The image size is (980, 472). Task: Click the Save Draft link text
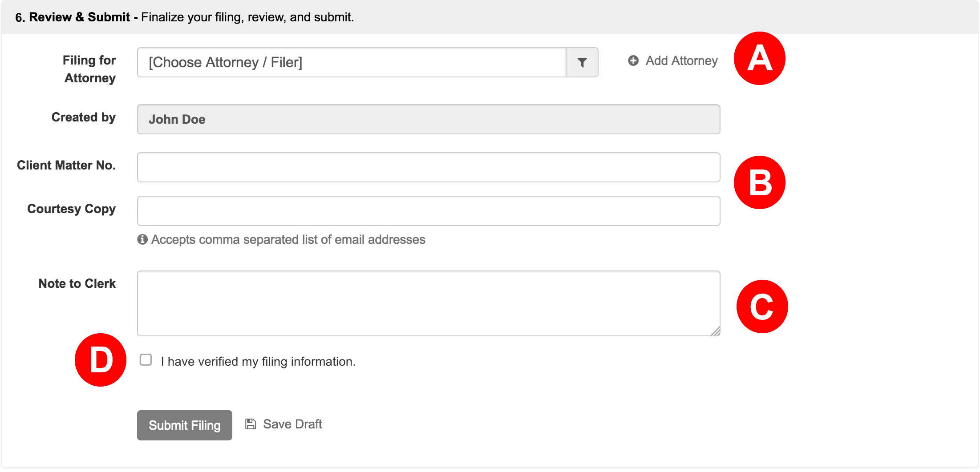coord(292,424)
